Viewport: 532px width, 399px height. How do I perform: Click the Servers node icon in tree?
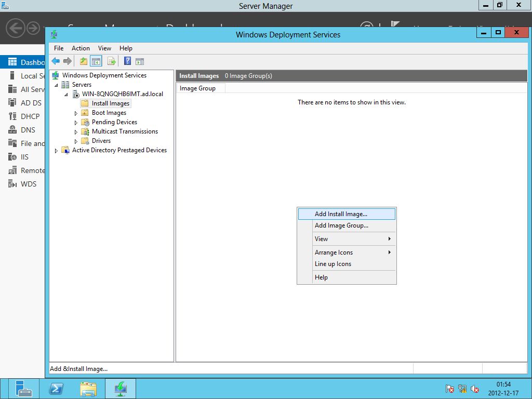pyautogui.click(x=65, y=85)
